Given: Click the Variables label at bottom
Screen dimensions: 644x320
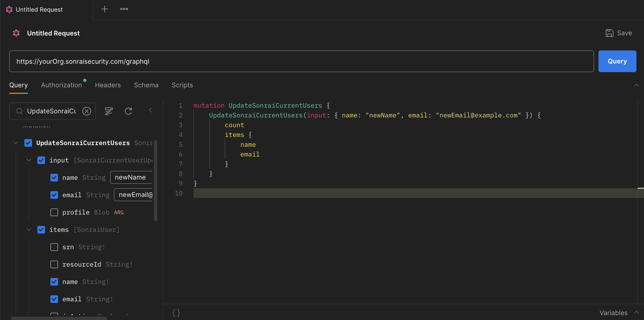Looking at the screenshot, I should coord(613,313).
